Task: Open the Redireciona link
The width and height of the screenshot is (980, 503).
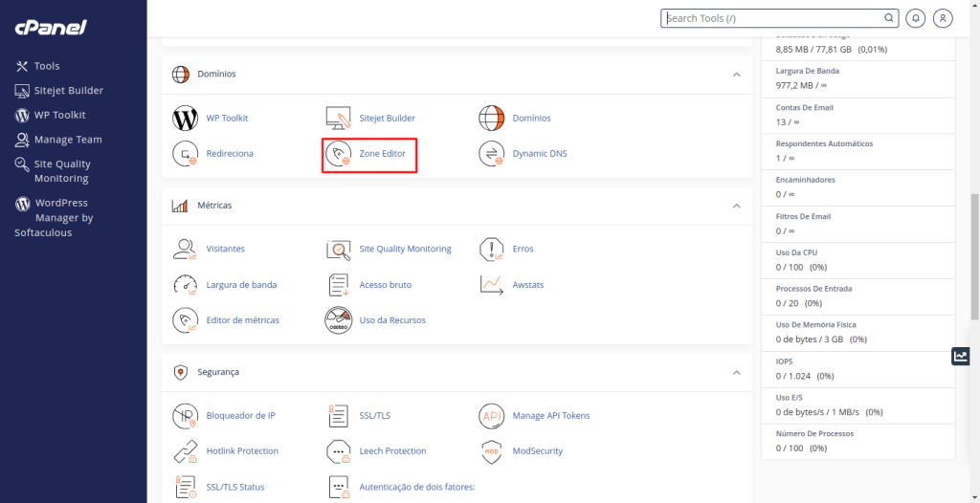Action: pyautogui.click(x=230, y=154)
